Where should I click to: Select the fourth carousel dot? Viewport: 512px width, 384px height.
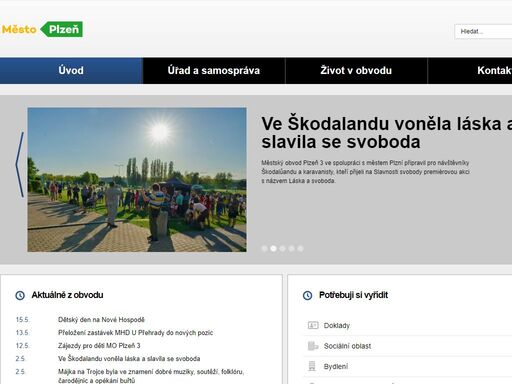click(291, 249)
